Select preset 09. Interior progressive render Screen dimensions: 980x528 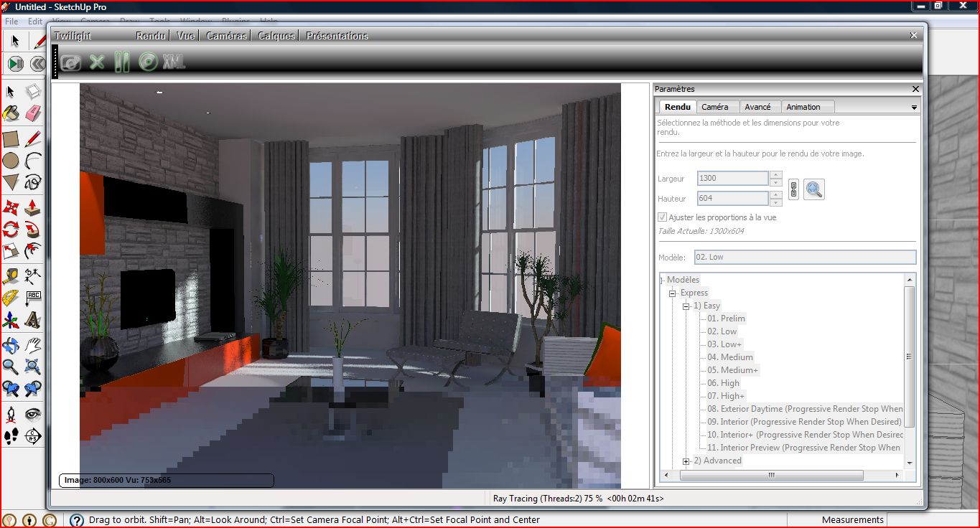(x=804, y=422)
